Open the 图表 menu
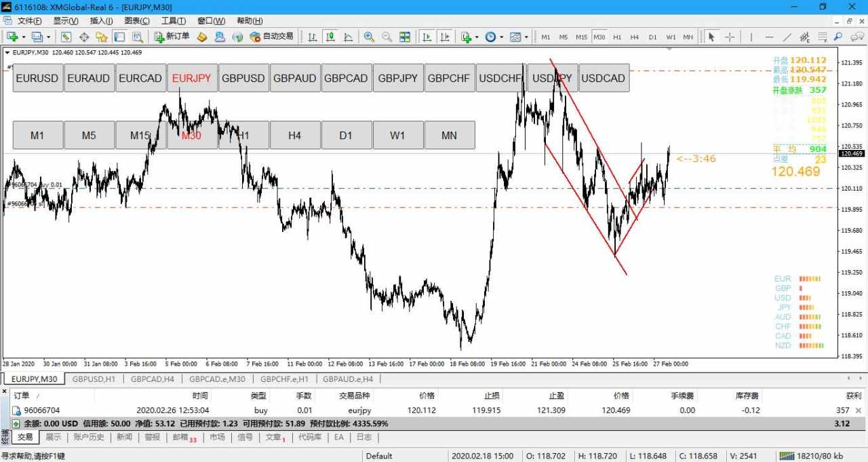The image size is (868, 462). pyautogui.click(x=137, y=21)
